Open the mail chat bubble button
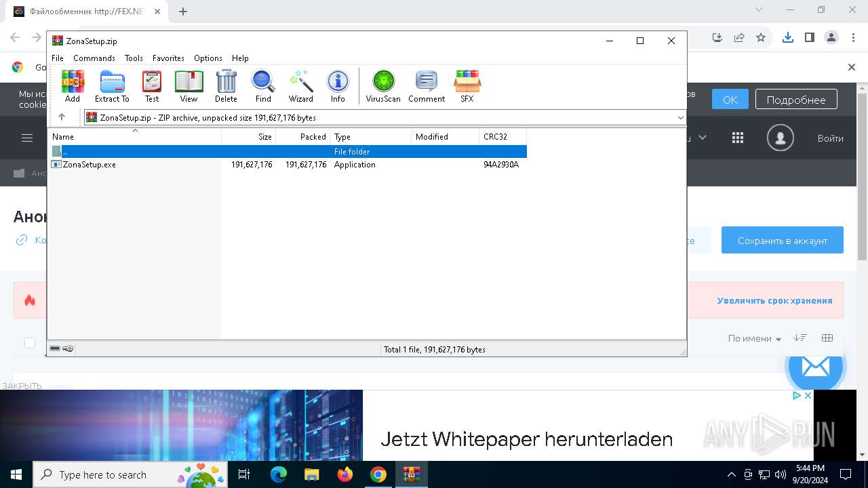Screen dimensions: 868x488 click(815, 367)
